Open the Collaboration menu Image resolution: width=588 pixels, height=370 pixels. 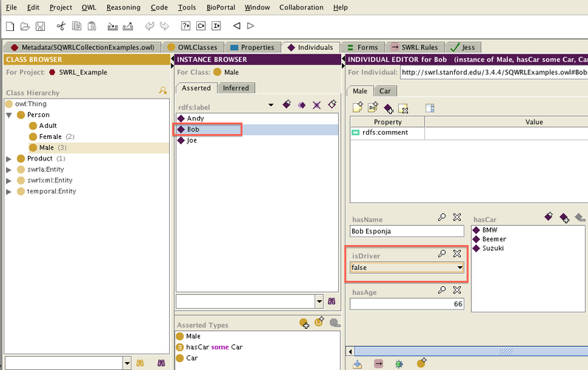301,7
